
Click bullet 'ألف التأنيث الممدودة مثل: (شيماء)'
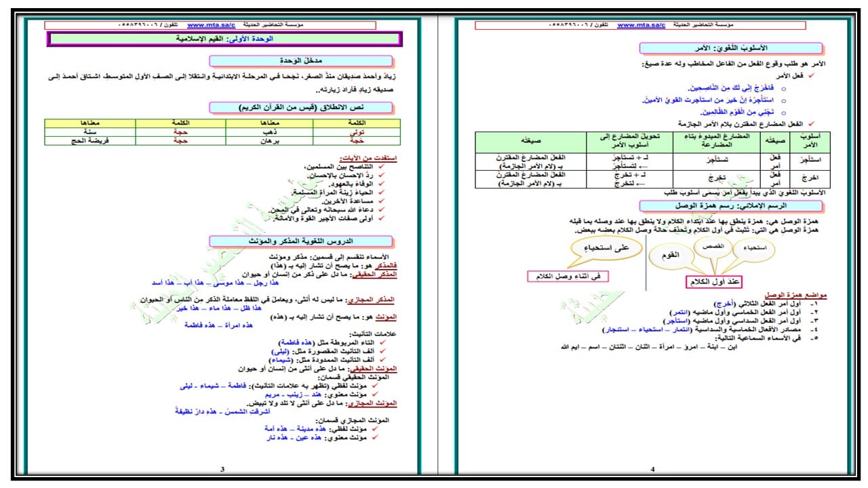[319, 361]
